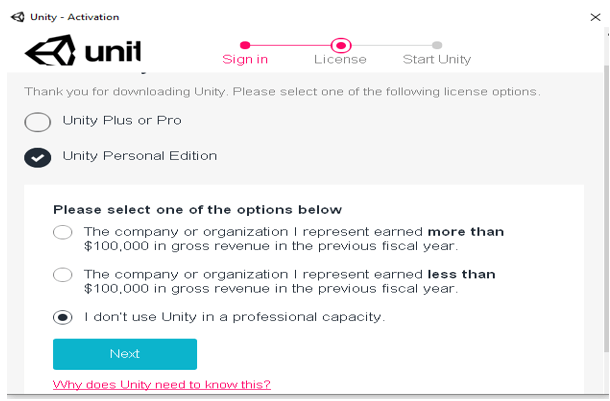Select the Unity Plus or Pro radio button
Viewport: 610px width, 401px height.
tap(38, 122)
